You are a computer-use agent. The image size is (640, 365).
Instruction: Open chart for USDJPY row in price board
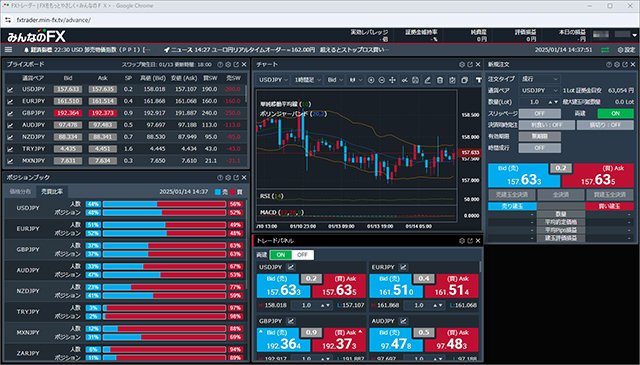coord(10,89)
